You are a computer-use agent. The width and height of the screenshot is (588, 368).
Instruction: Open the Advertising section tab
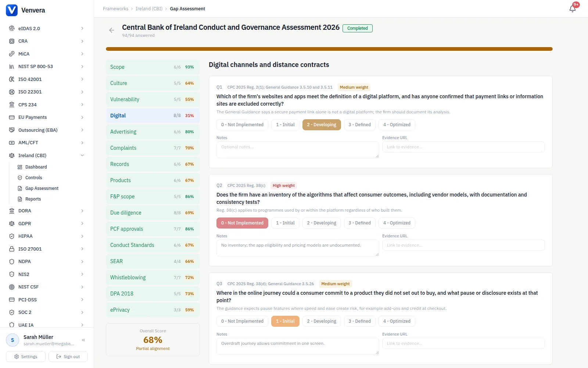coord(153,132)
